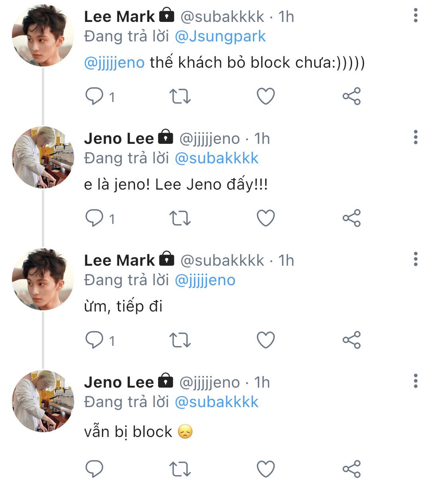Reply to 'e là jeno! Lee Jeno đấy!!!' tweet
Viewport: 448px width, 484px height.
95,218
